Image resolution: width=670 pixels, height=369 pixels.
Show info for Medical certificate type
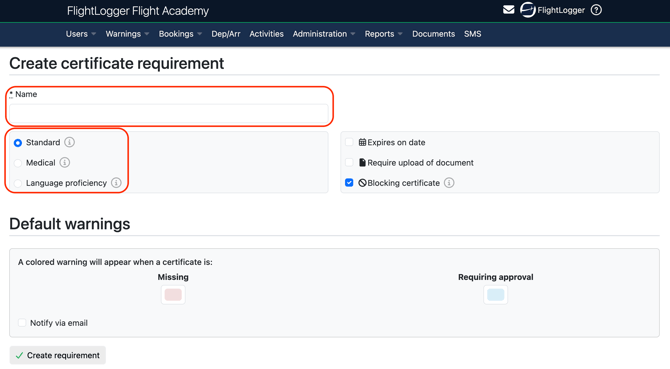[x=65, y=163]
